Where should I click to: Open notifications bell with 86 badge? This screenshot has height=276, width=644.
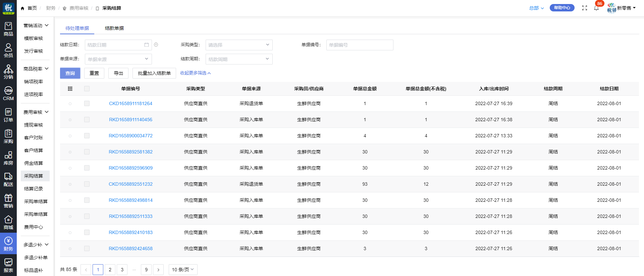(596, 8)
